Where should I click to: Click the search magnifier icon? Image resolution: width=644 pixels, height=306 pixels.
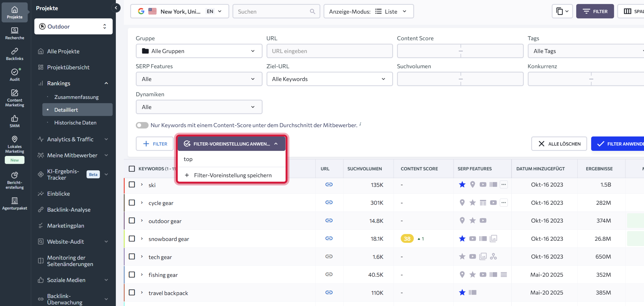(312, 12)
